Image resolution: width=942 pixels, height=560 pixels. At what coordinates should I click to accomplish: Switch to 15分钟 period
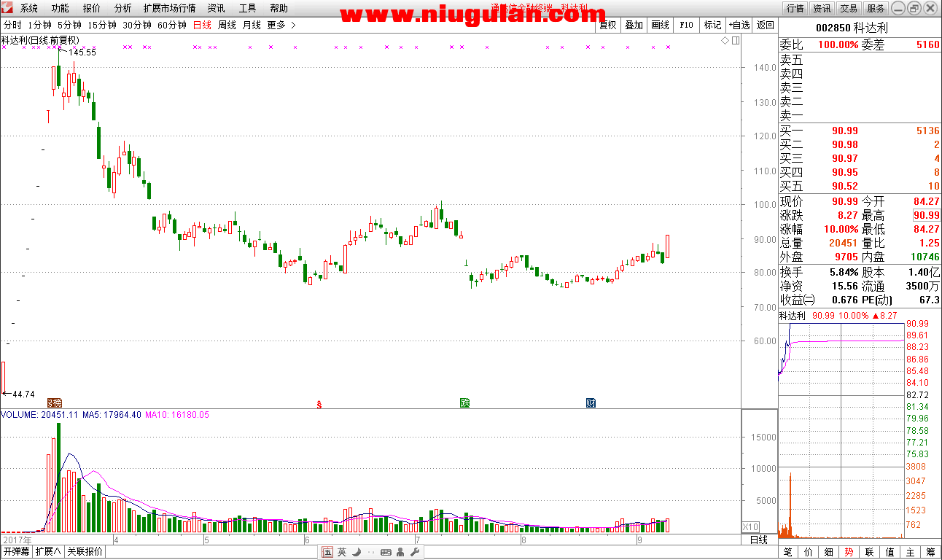(102, 25)
